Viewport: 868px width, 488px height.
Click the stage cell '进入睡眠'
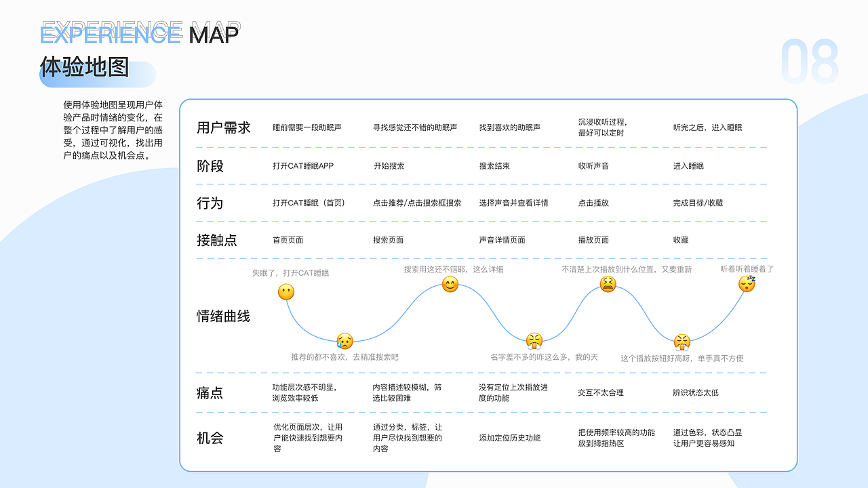688,166
